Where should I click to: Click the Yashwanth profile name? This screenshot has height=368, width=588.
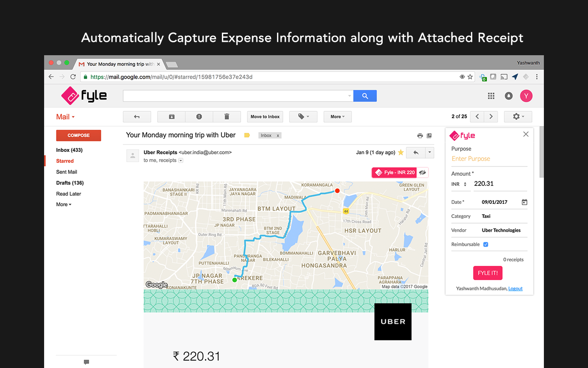(x=528, y=63)
